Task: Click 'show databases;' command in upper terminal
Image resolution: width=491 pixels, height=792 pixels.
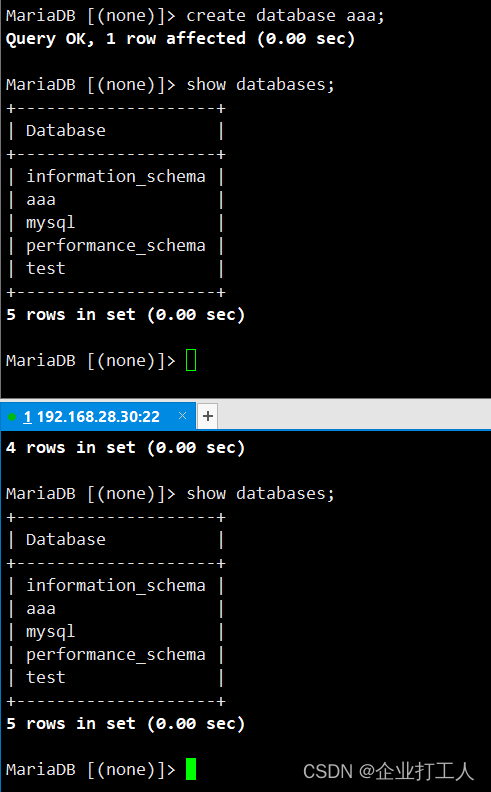Action: click(260, 84)
